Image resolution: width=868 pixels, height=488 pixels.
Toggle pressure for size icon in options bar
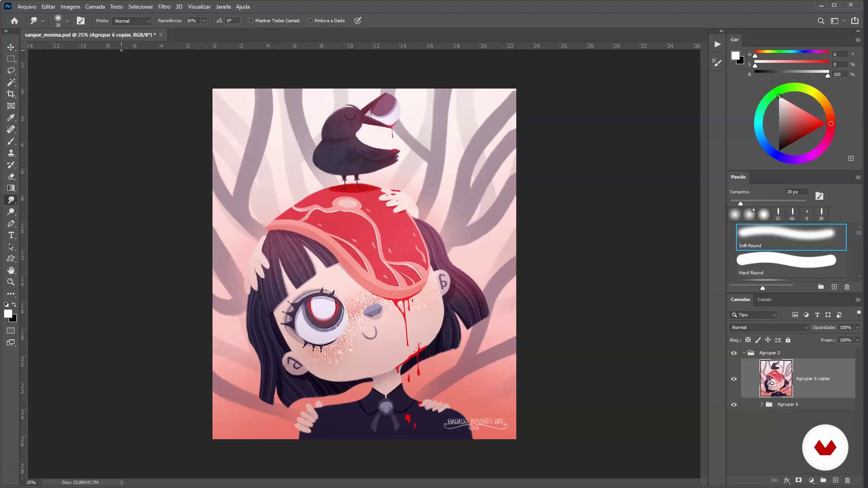pyautogui.click(x=358, y=21)
